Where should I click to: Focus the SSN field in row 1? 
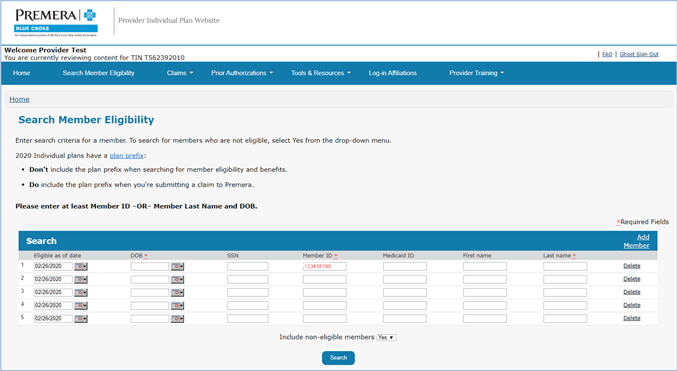(x=248, y=266)
